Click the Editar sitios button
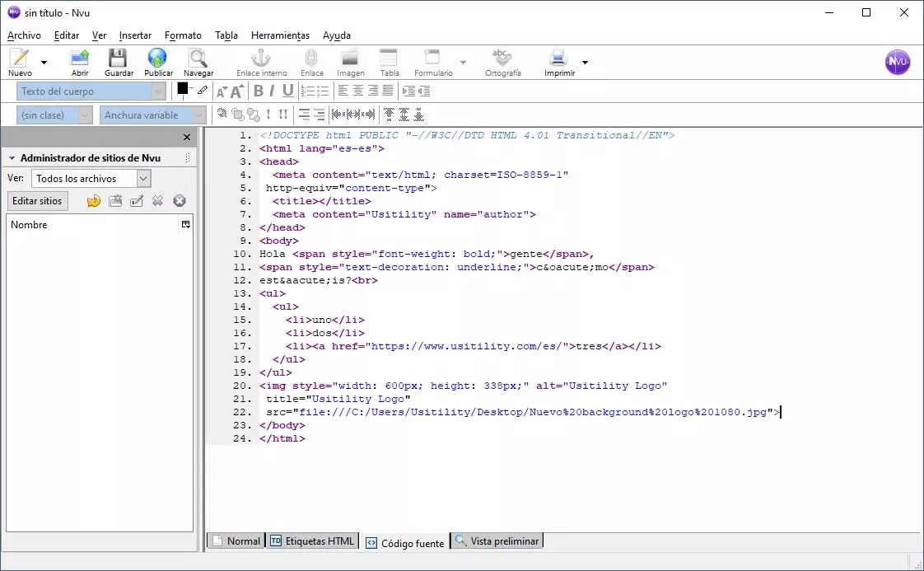The image size is (924, 571). (x=37, y=201)
